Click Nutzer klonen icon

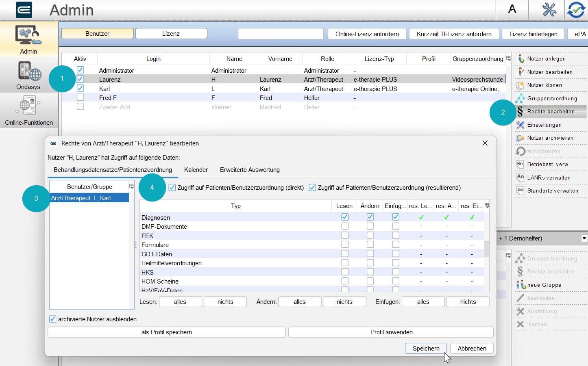(520, 85)
